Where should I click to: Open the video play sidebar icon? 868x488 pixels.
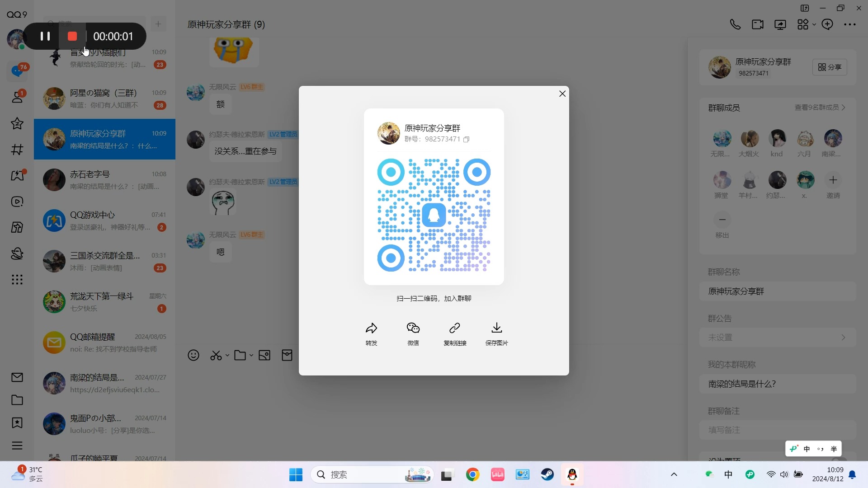click(17, 202)
